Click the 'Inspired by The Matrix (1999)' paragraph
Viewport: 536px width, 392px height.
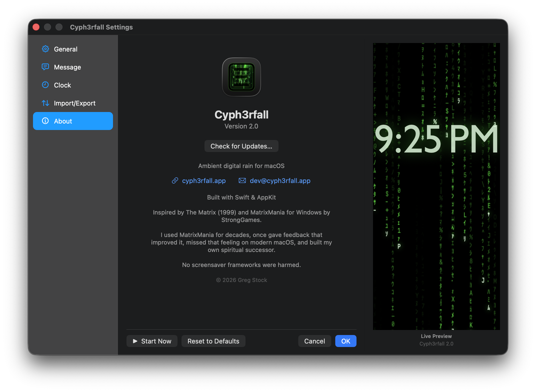pos(241,216)
